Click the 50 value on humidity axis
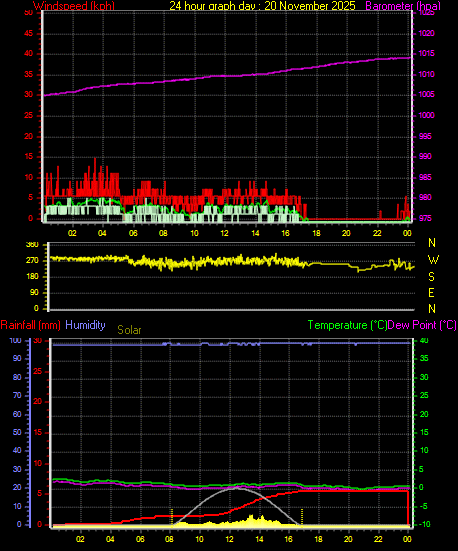458x551 pixels. pyautogui.click(x=17, y=433)
